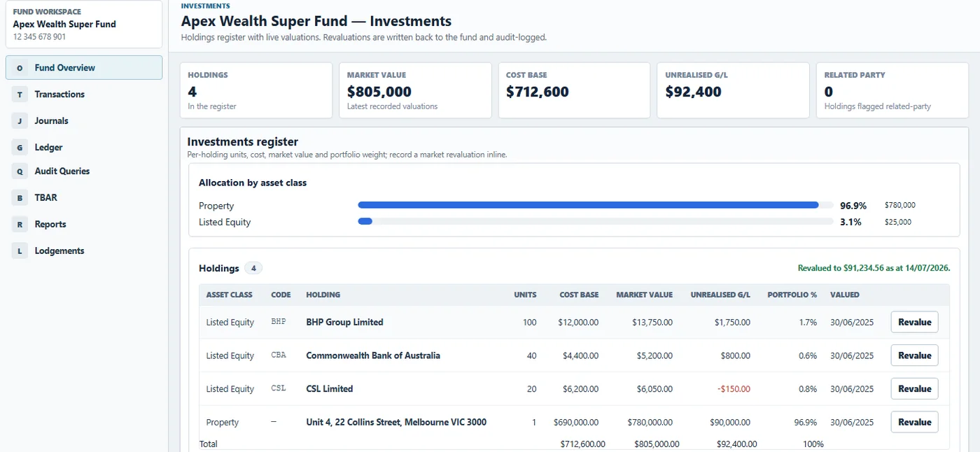The image size is (980, 452).
Task: Click the Market Value column header
Action: coord(644,295)
